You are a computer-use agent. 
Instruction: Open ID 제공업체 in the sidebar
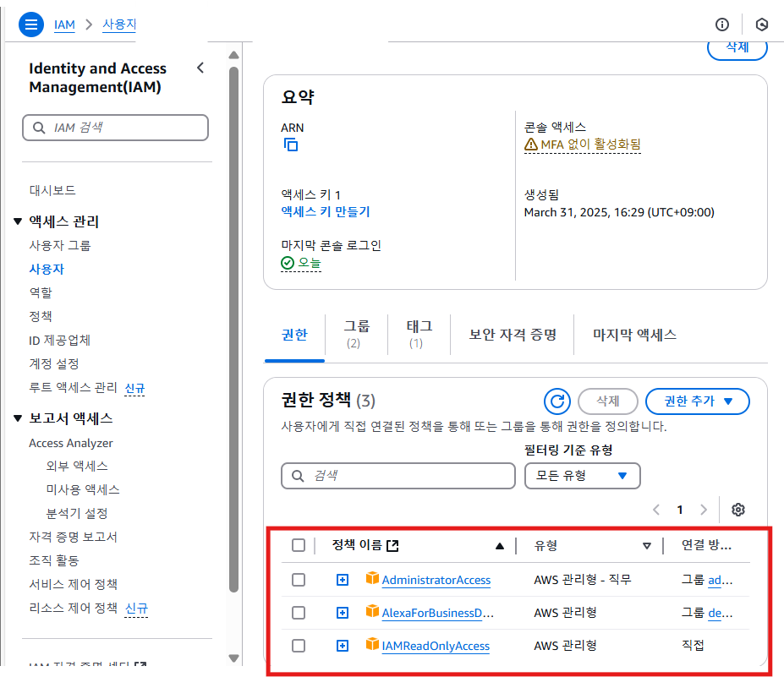point(59,341)
